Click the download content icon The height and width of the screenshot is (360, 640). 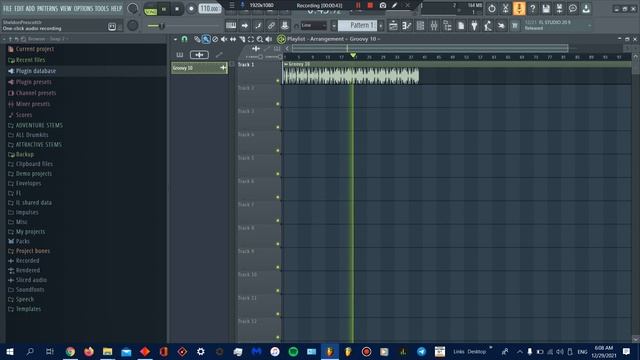[587, 9]
